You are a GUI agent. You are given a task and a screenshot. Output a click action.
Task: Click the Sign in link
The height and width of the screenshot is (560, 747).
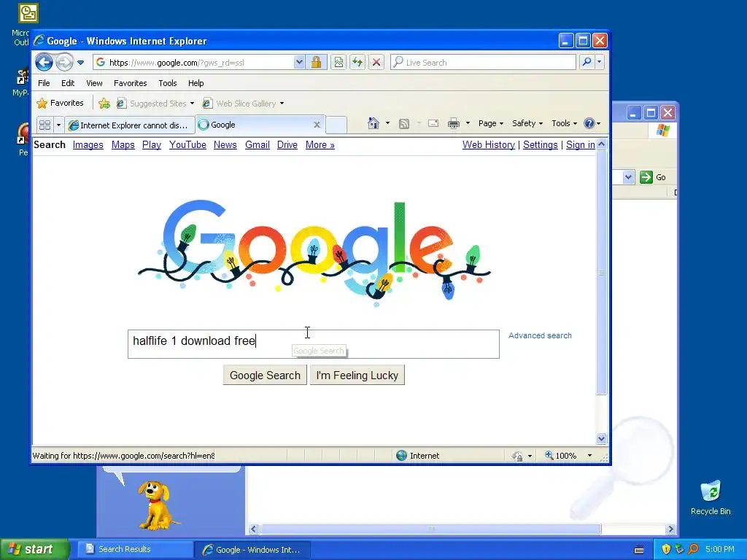tap(580, 145)
